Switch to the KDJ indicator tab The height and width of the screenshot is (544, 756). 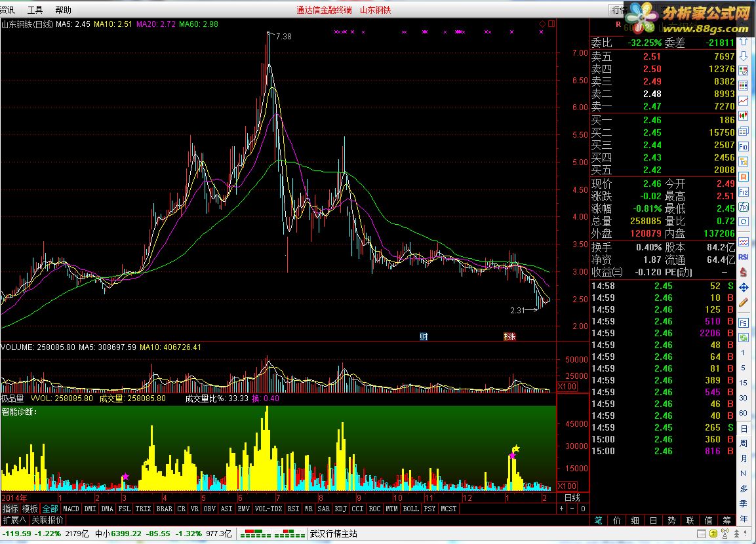pos(341,509)
